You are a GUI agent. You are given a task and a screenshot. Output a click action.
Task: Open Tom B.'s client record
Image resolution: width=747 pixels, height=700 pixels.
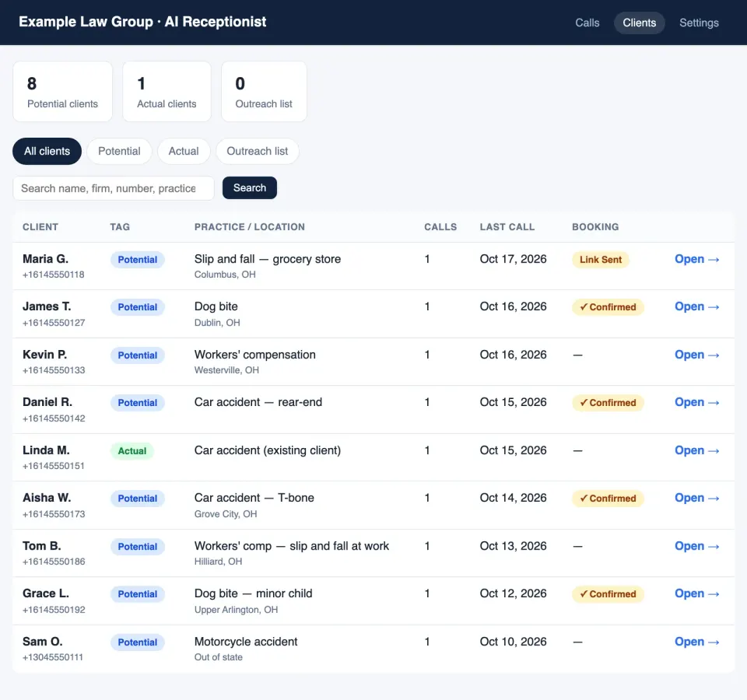click(696, 546)
